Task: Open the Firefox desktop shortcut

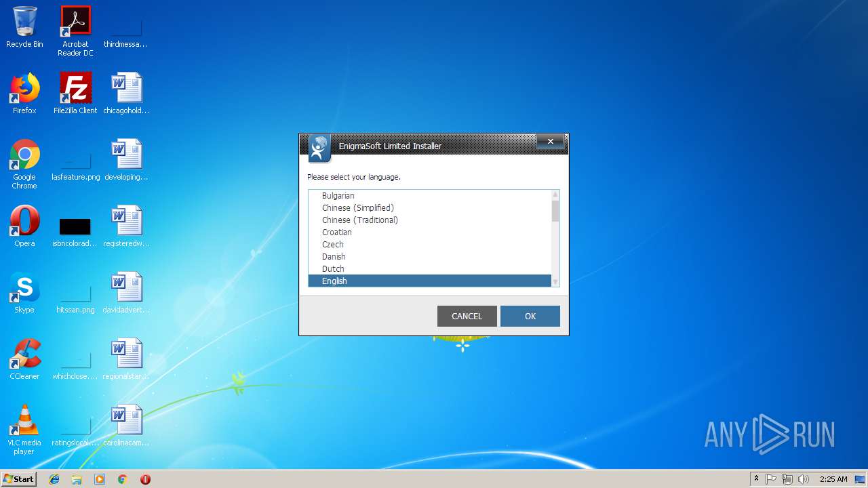Action: point(24,94)
